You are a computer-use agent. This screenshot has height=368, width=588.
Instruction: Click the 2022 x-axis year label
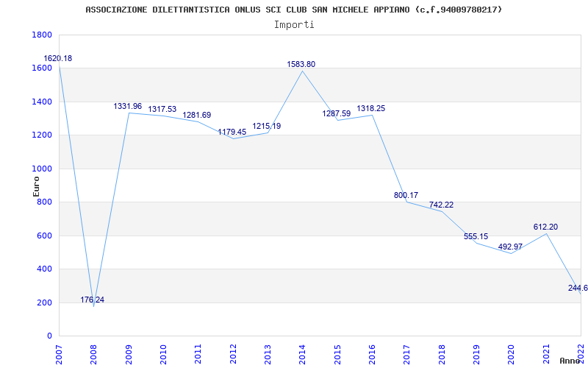click(581, 353)
